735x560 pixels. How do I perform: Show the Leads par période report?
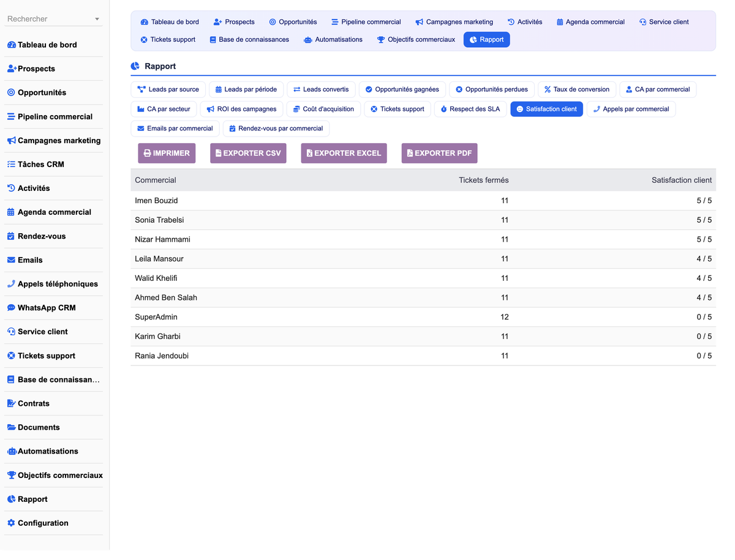point(246,89)
